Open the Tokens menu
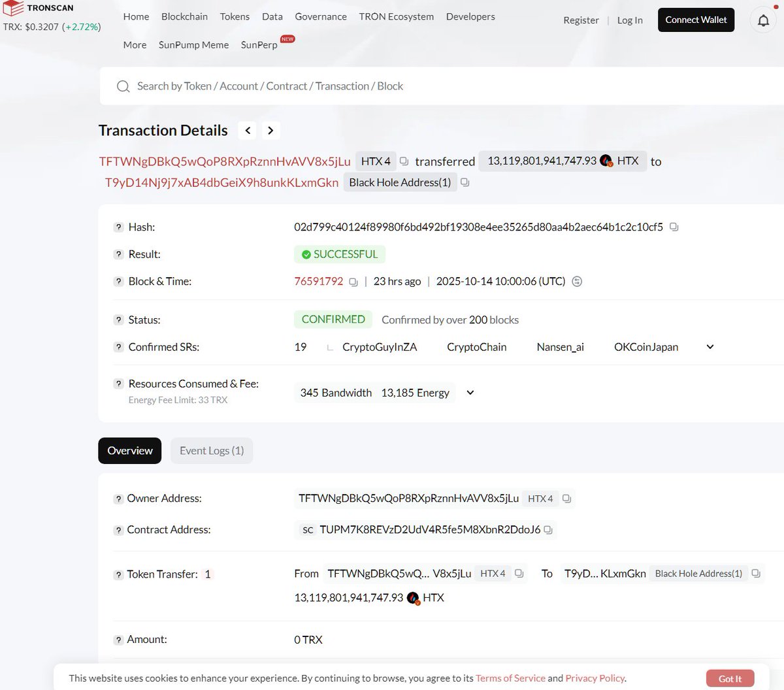Screen dimensions: 784x690 (x=235, y=16)
